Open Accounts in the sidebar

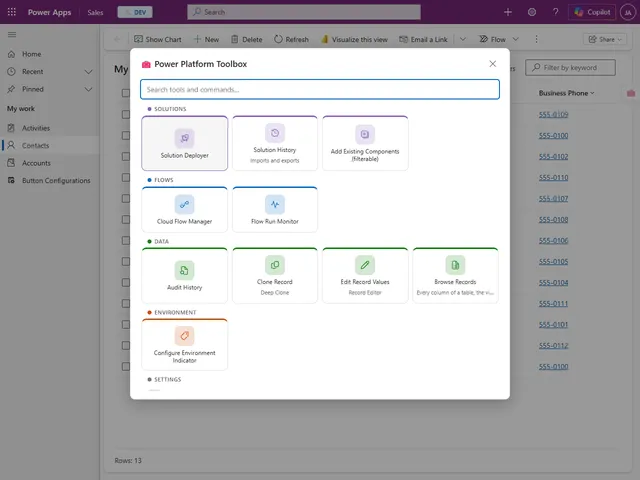[36, 163]
